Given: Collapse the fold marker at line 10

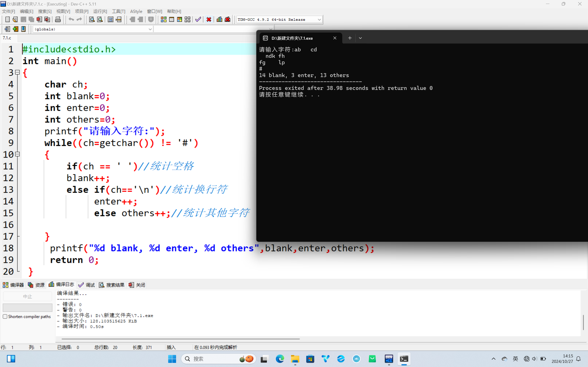Looking at the screenshot, I should tap(17, 154).
